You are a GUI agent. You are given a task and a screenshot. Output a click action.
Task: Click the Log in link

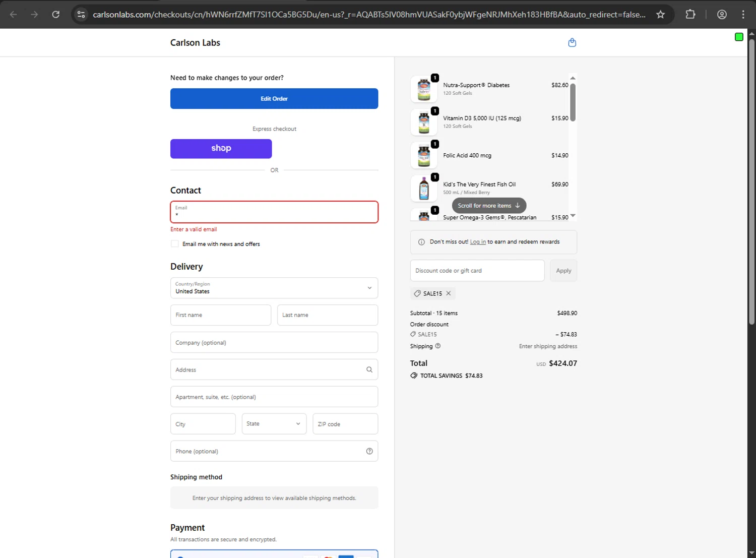click(478, 242)
